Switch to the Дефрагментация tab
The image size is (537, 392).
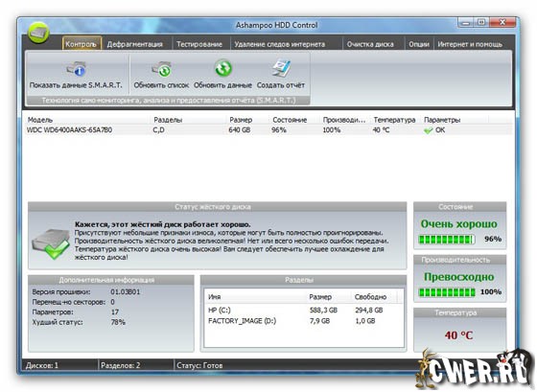[134, 44]
